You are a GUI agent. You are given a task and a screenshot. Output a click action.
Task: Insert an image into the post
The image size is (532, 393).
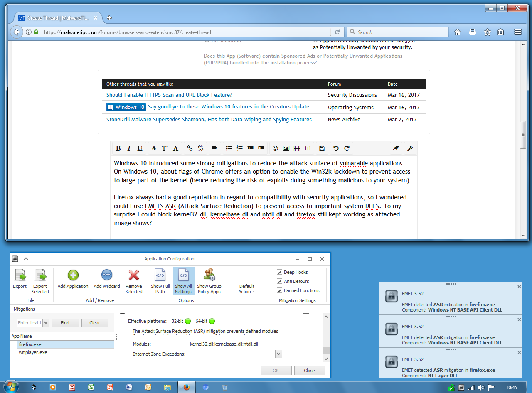coord(286,148)
